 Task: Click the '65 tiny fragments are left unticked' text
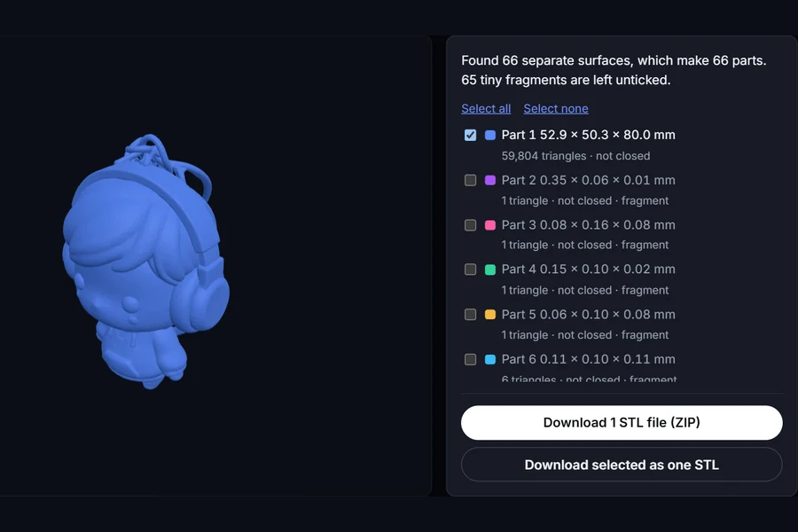coord(566,80)
